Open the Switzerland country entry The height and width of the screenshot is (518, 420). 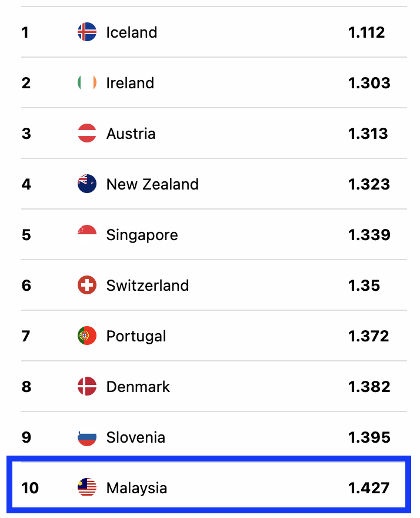148,285
